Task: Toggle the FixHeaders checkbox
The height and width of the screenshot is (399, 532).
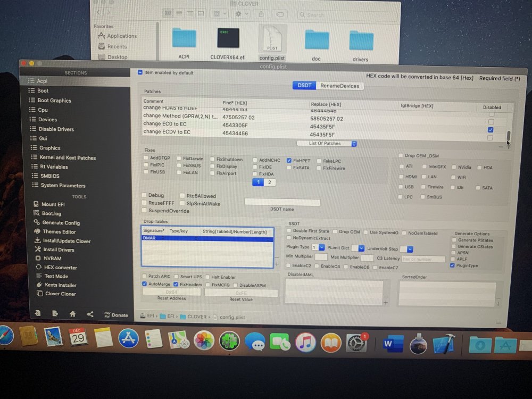Action: [176, 284]
